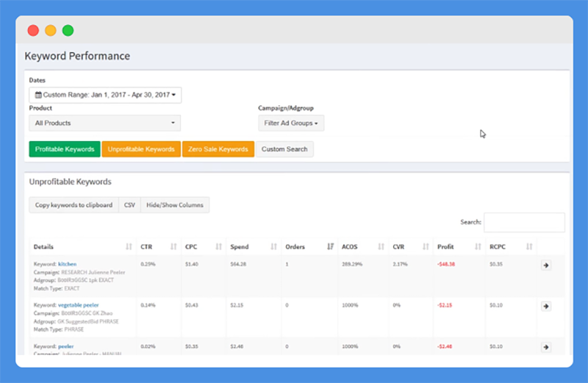Sort table by the CTR column

click(157, 247)
